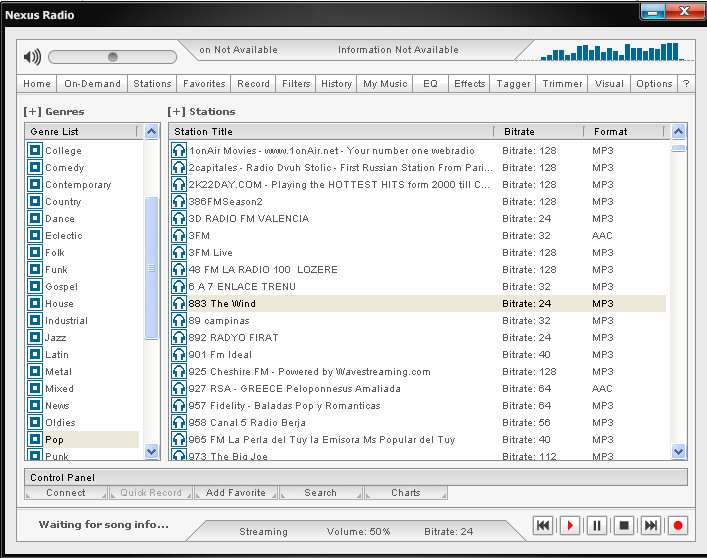This screenshot has width=707, height=558.
Task: Click the genre icon next to Jazz
Action: tap(35, 337)
